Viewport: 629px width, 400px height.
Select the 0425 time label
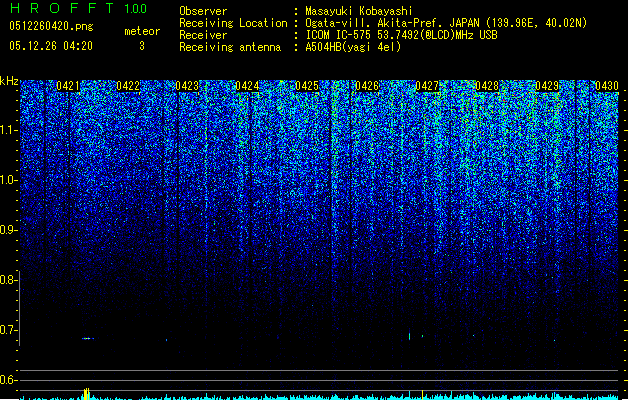307,86
